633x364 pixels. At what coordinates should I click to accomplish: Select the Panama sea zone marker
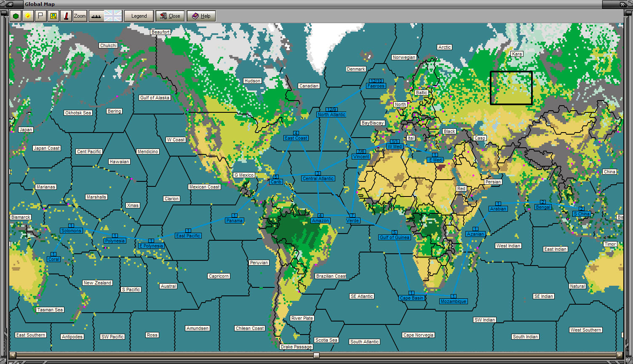[234, 220]
